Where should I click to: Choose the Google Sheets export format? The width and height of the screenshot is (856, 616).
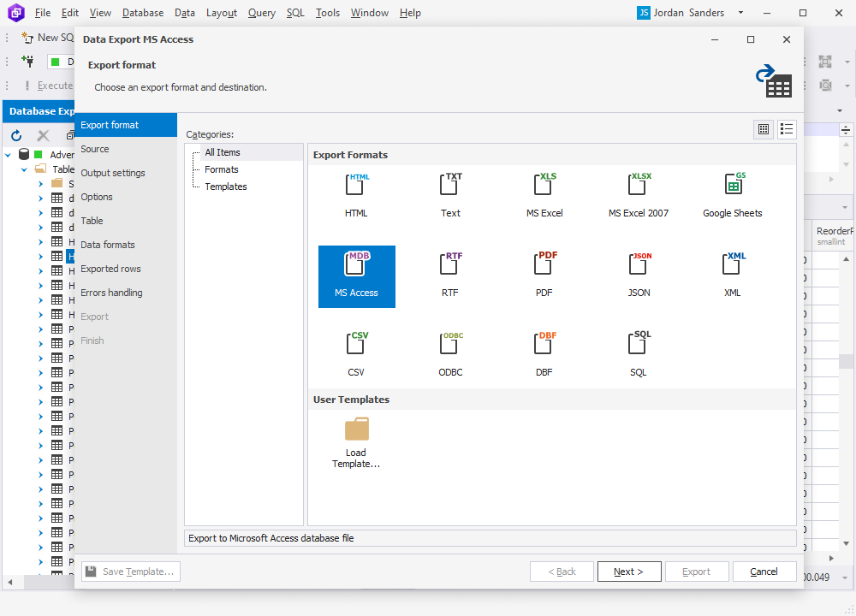point(732,191)
